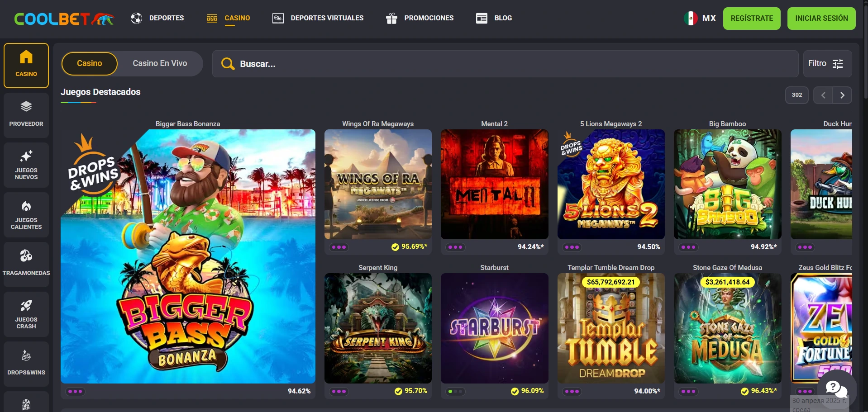The width and height of the screenshot is (868, 412).
Task: Open Stone Gaze Of Medusa thumbnail
Action: coord(727,328)
